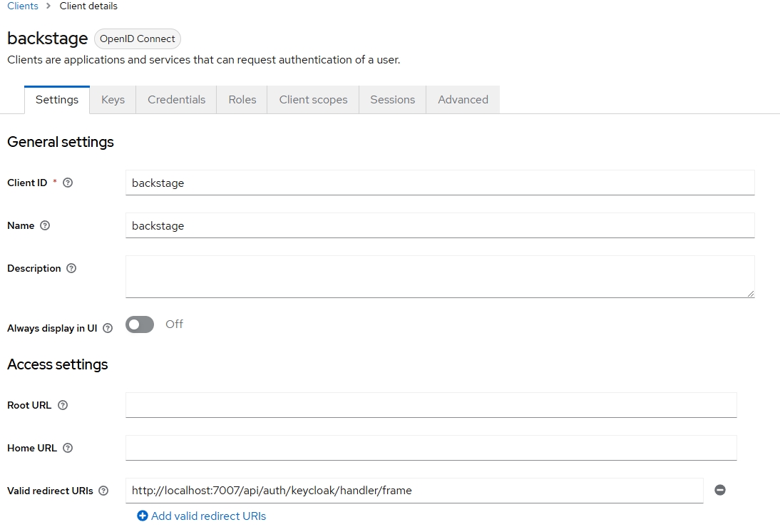Open the Advanced tab
This screenshot has height=532, width=780.
coord(463,100)
